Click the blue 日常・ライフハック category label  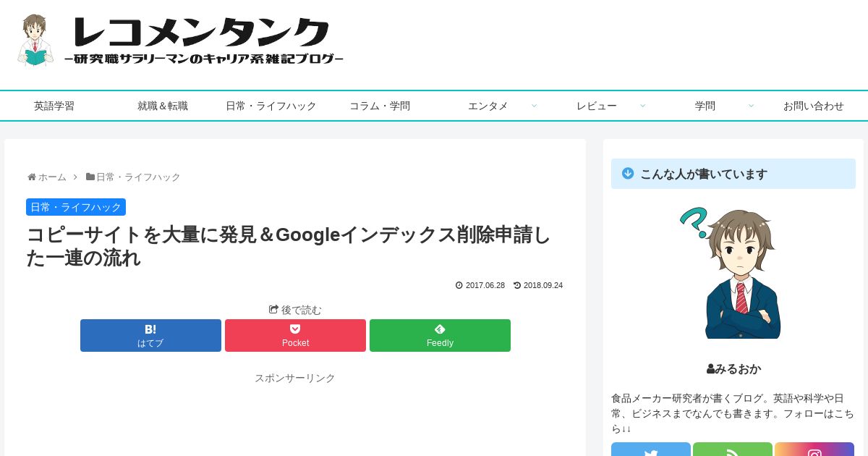(x=76, y=207)
